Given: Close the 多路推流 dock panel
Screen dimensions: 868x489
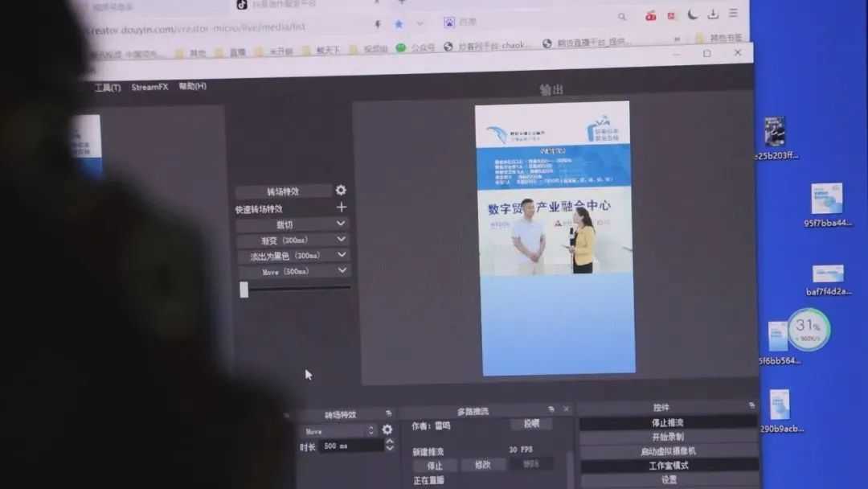Looking at the screenshot, I should [566, 409].
